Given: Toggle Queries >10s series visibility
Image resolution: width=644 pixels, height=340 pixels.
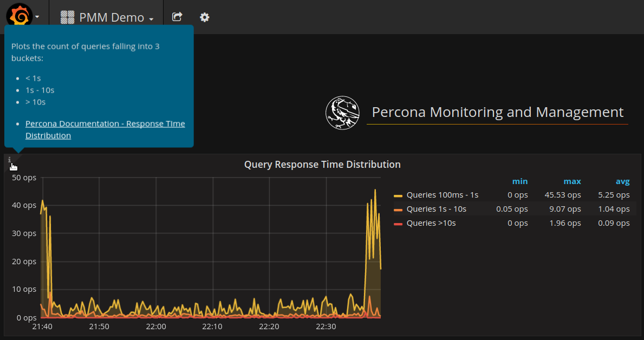Looking at the screenshot, I should pos(431,223).
